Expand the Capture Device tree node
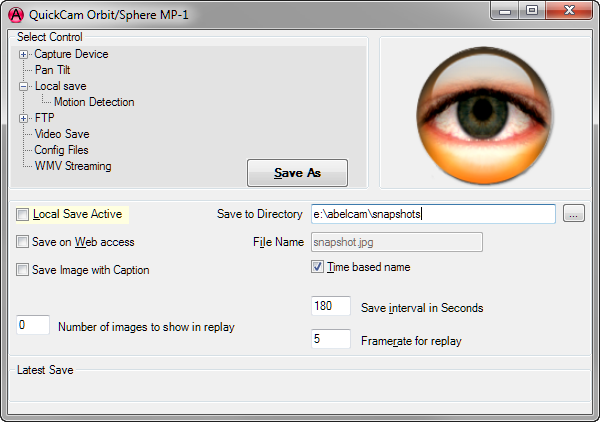The image size is (600, 422). 23,54
